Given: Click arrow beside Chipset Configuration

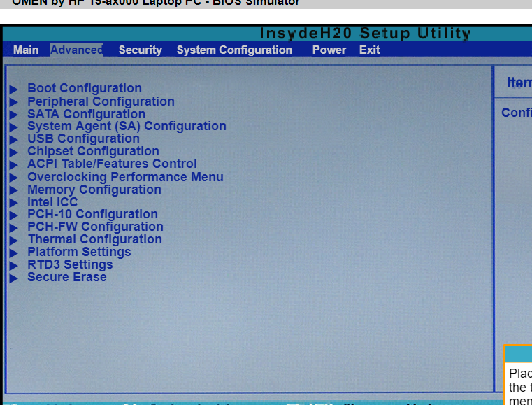Looking at the screenshot, I should [x=13, y=152].
